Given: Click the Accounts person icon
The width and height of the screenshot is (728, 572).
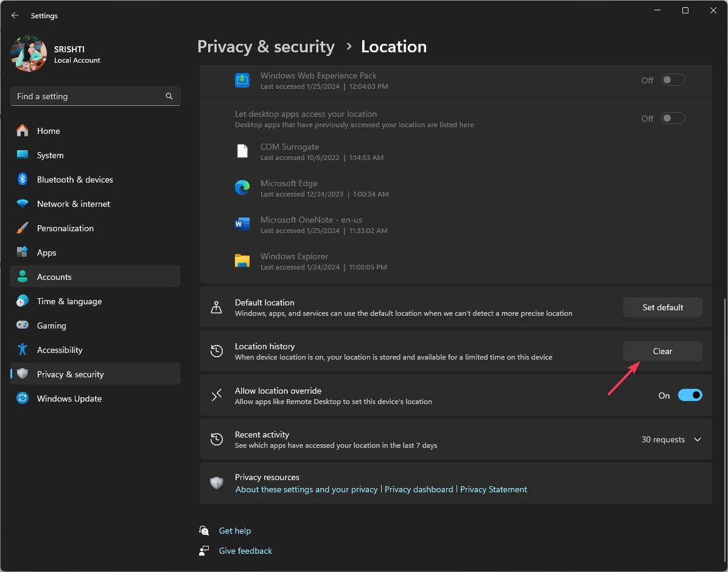Looking at the screenshot, I should click(x=23, y=277).
